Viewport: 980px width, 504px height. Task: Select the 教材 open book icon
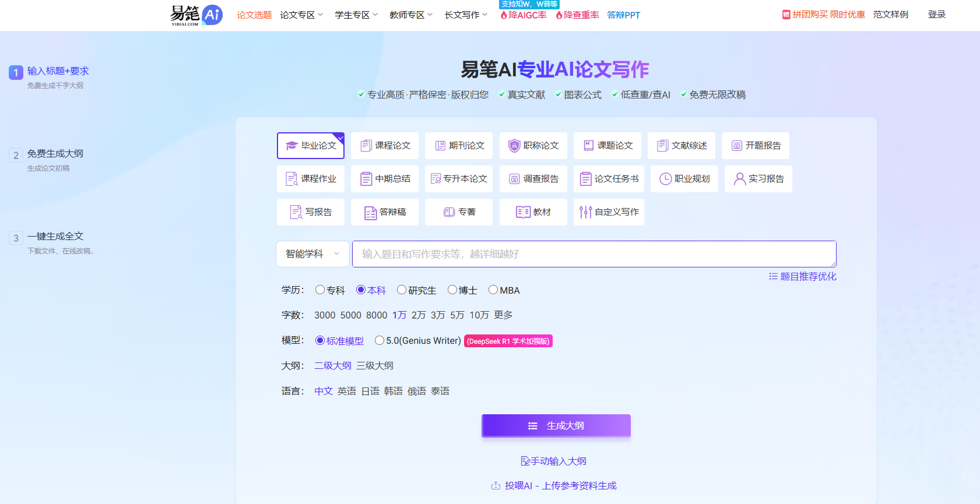523,212
